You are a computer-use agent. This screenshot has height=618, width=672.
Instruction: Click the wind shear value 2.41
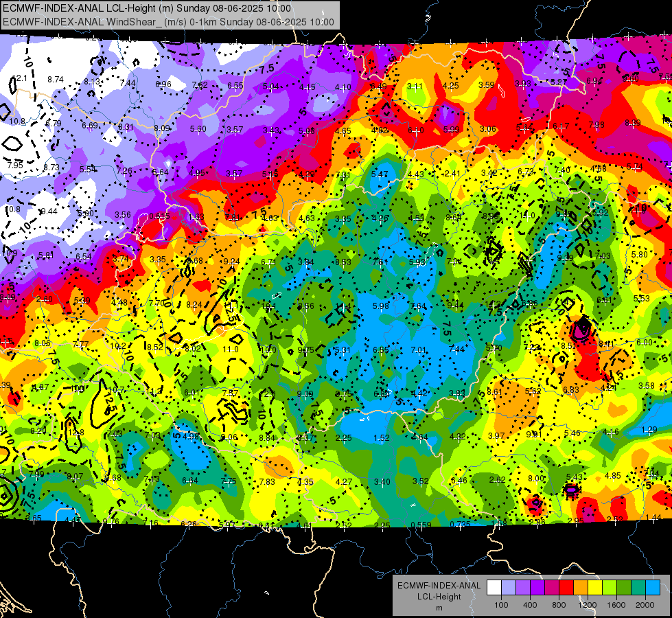(452, 174)
